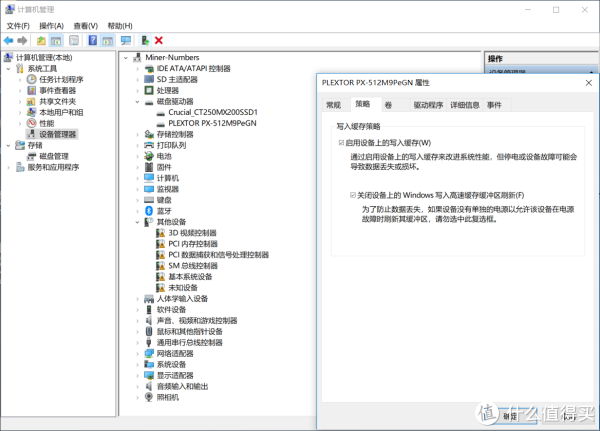600x431 pixels.
Task: Click the 照相机 camera category icon
Action: coord(149,397)
